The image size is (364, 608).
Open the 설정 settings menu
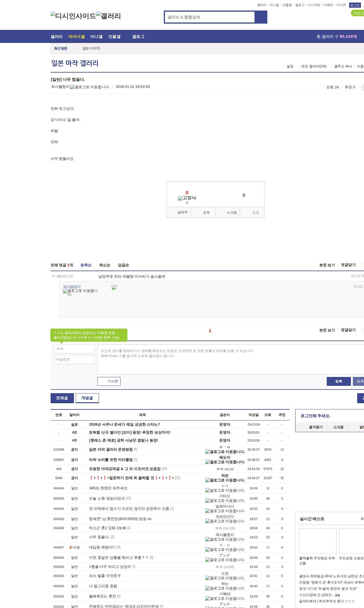pos(290,66)
